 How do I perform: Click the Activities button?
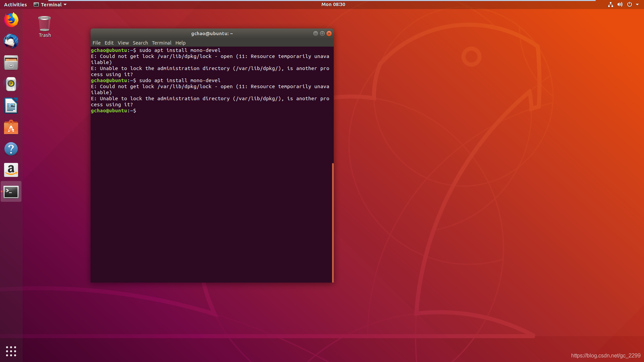(x=15, y=4)
